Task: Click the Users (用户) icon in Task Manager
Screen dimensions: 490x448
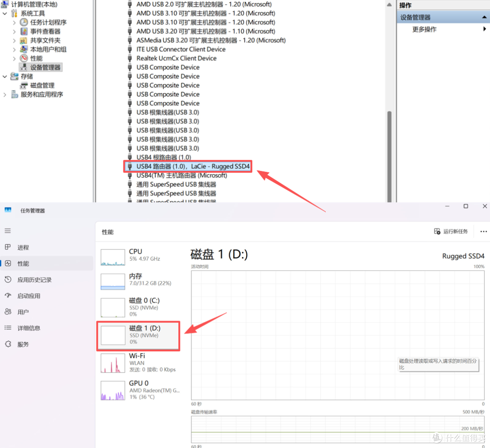Action: coord(8,312)
